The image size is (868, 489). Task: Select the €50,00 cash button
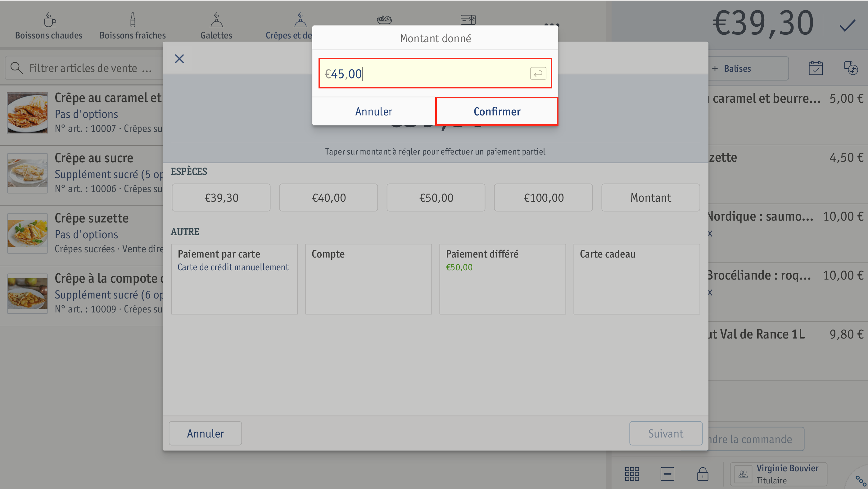(x=436, y=198)
